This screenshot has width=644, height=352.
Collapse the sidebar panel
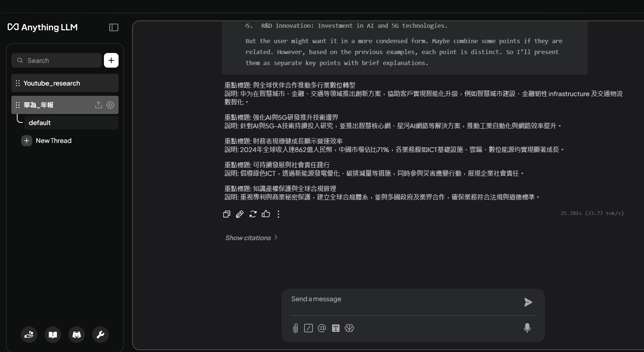point(113,27)
